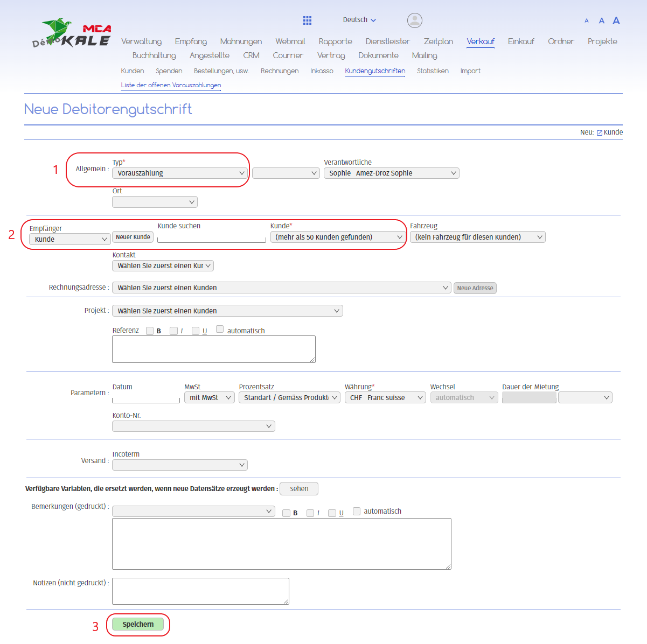Screen dimensions: 647x644
Task: Open Liste der offenen Vorauszahlungen link
Action: (171, 85)
